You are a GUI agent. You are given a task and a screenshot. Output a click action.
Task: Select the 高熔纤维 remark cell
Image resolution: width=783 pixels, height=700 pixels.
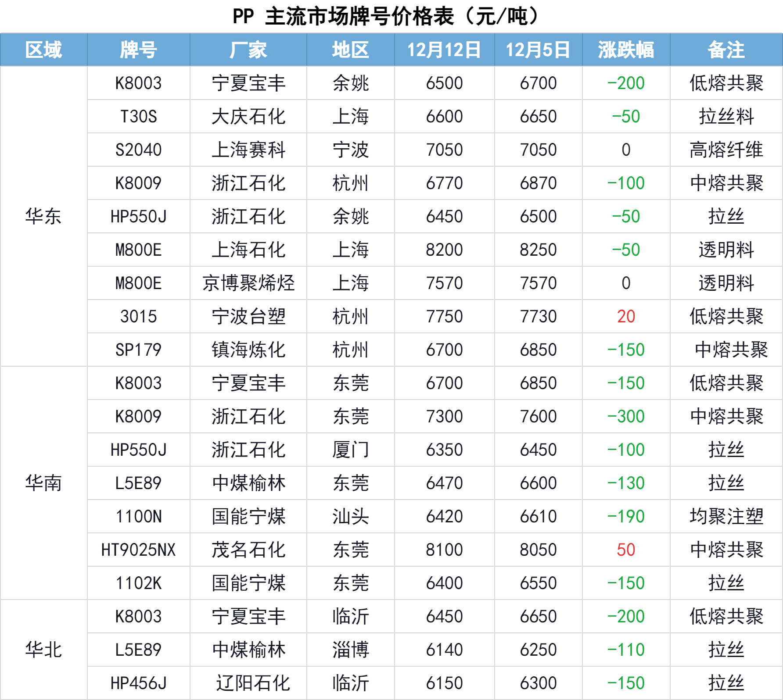(x=726, y=150)
